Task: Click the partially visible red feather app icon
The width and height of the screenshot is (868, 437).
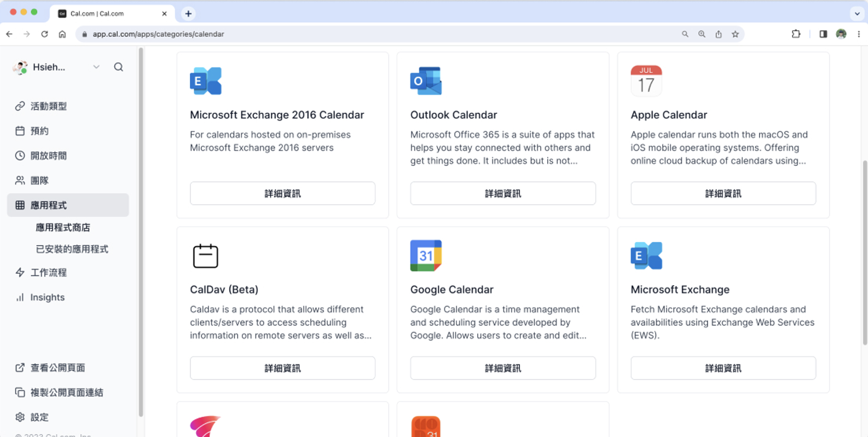Action: [206, 426]
